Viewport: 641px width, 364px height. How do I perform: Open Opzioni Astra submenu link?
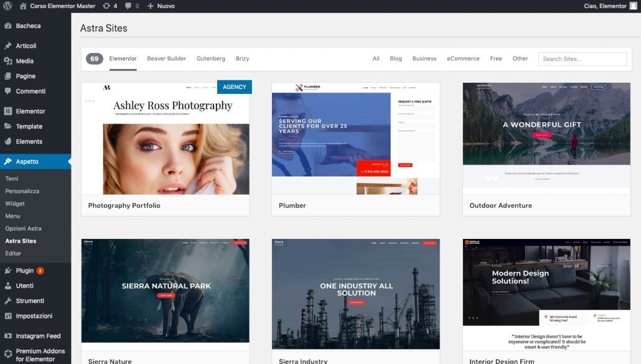(x=24, y=228)
